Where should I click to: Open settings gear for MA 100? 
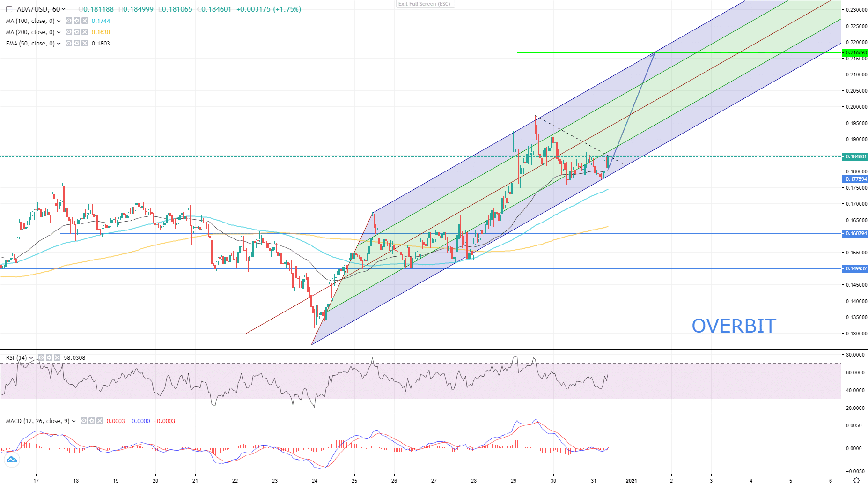[77, 21]
